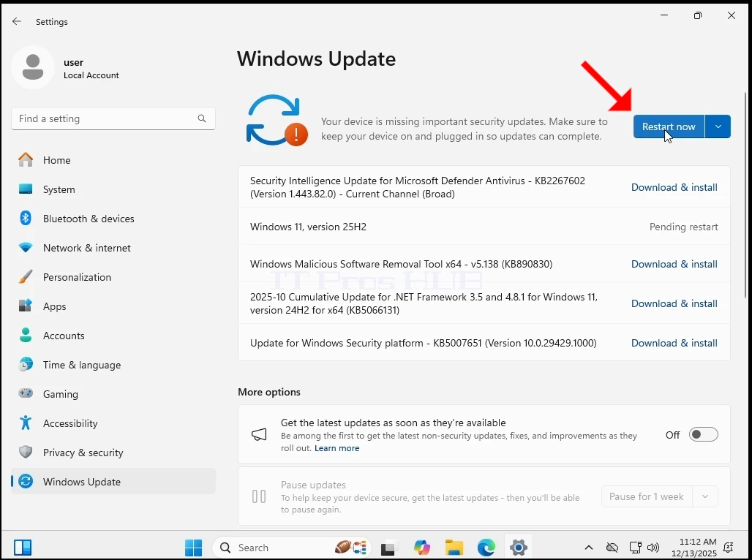Download & install Security Intelligence Update KB2267602

674,187
